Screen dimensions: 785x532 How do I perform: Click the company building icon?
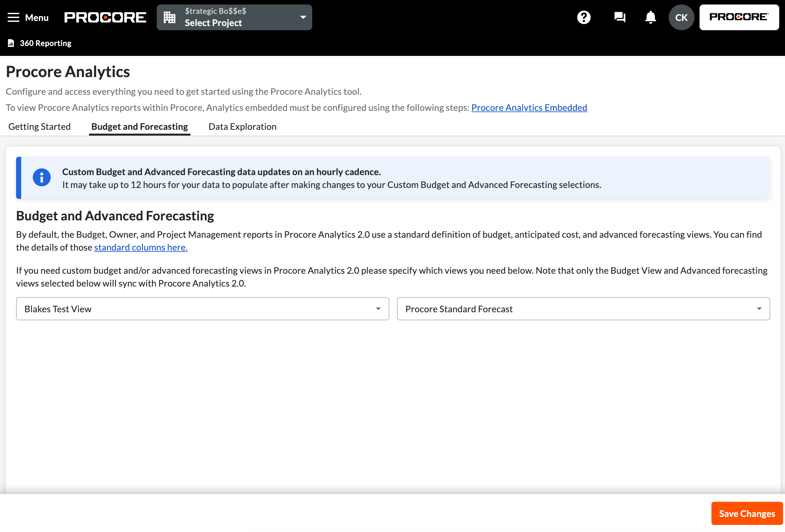(170, 18)
